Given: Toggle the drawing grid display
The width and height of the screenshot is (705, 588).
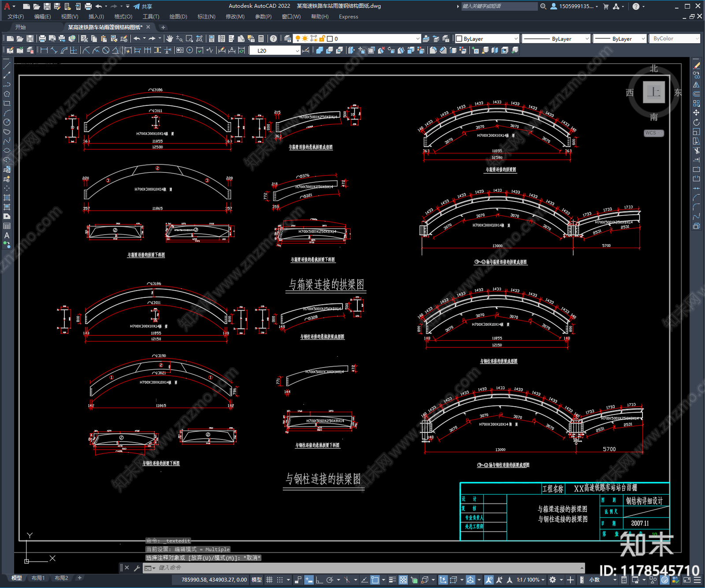Looking at the screenshot, I should 269,580.
